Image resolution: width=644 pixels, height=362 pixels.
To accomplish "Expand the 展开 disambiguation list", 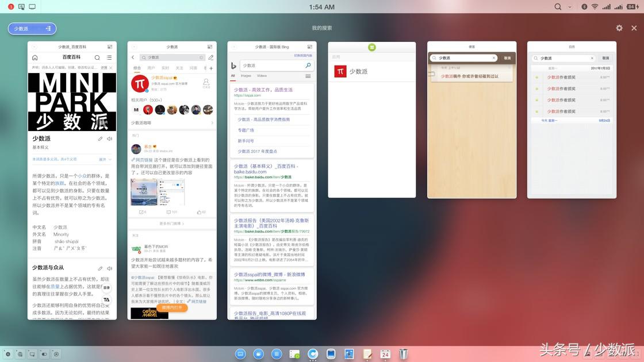I will click(x=104, y=159).
